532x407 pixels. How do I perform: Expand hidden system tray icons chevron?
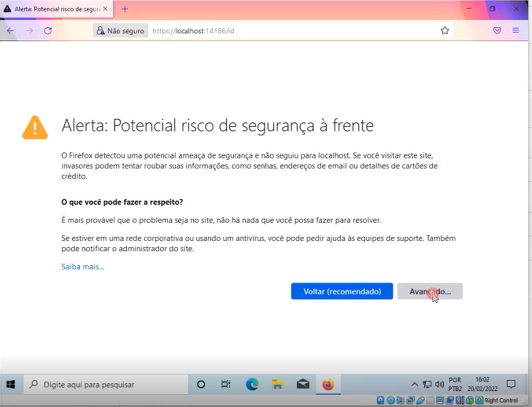[x=415, y=384]
